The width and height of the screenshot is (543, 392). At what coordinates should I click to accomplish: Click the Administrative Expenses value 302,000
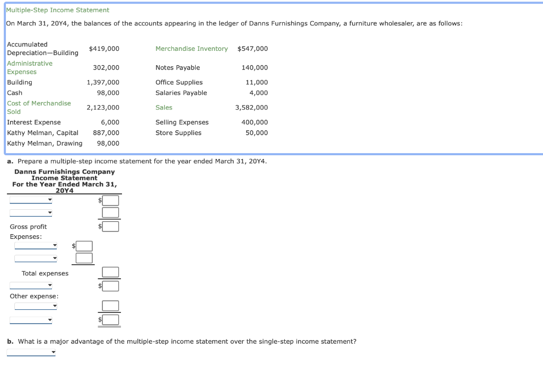tap(106, 68)
